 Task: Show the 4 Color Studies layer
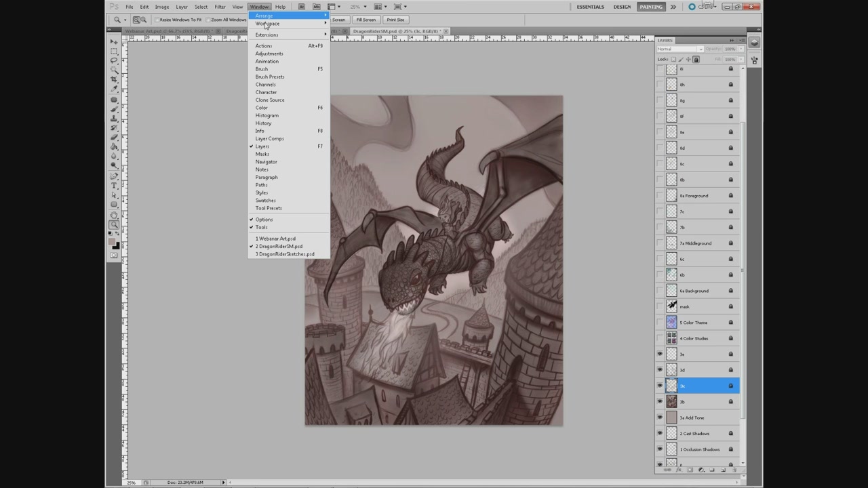660,338
